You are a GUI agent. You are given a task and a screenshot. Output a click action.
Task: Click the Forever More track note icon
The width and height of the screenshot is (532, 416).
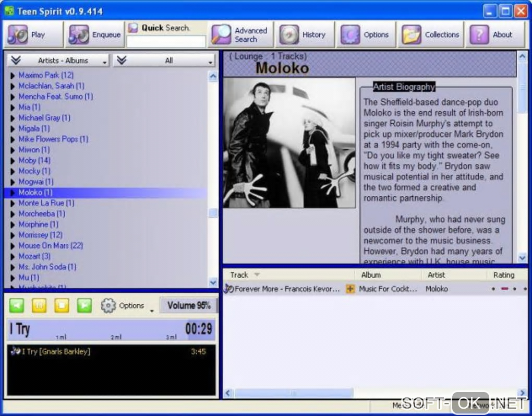click(228, 289)
